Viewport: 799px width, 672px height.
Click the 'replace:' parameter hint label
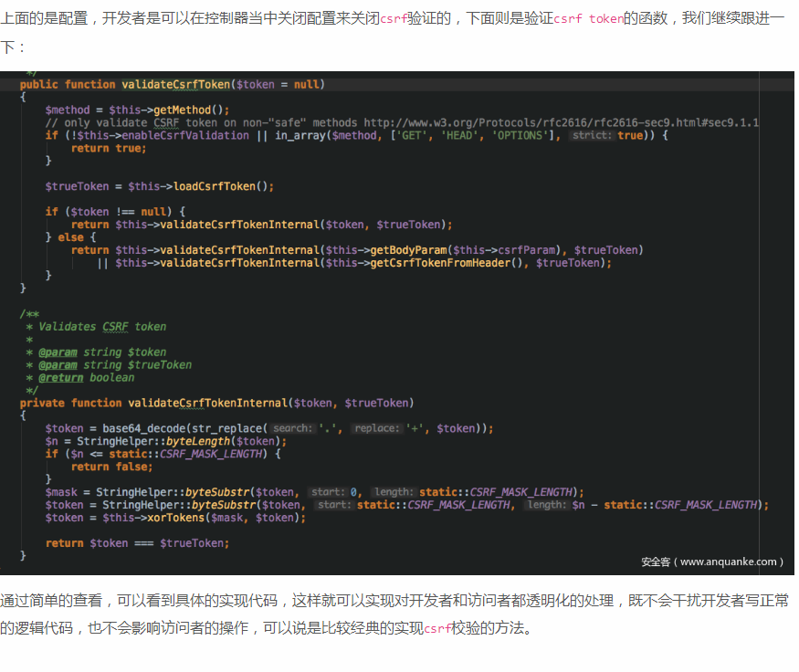coord(376,428)
